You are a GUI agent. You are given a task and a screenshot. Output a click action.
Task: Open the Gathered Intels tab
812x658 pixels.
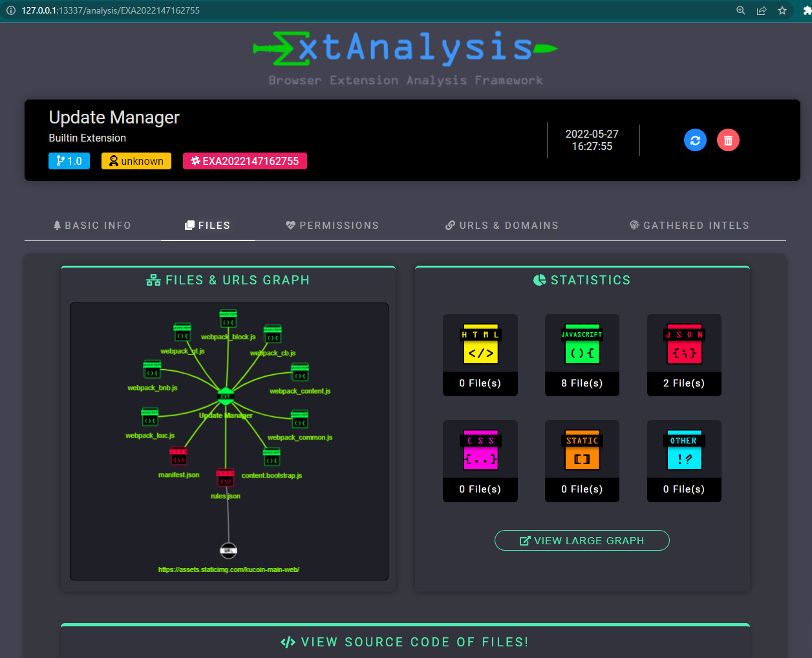(689, 226)
